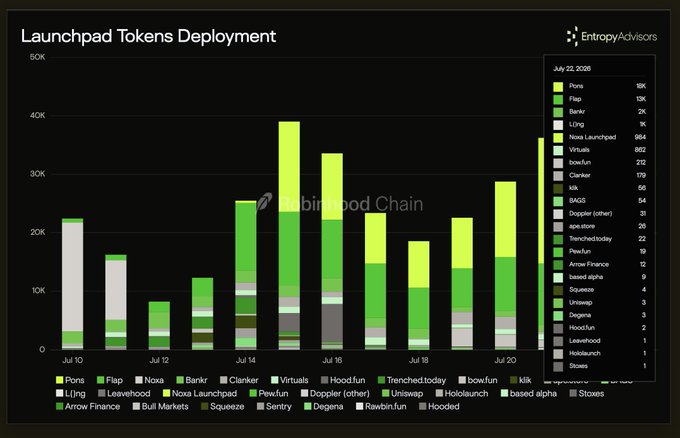680x438 pixels.
Task: Click the klik 56 row in the tooltip
Action: (x=600, y=188)
